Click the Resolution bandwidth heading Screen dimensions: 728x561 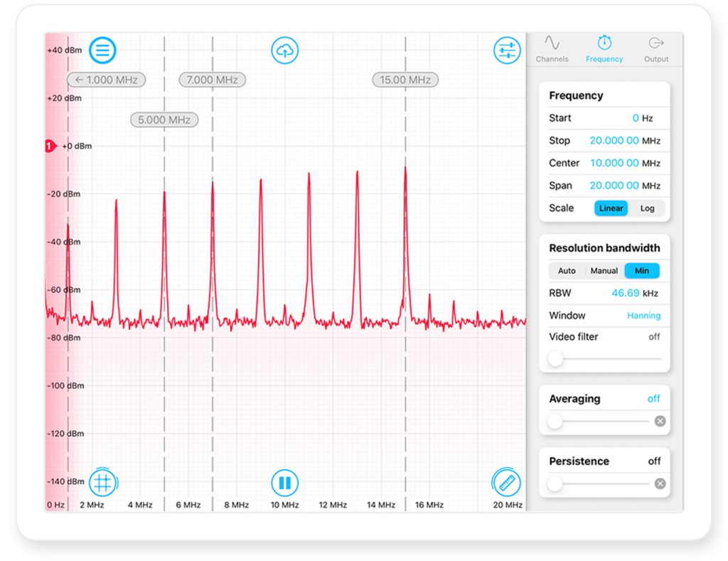pyautogui.click(x=604, y=248)
